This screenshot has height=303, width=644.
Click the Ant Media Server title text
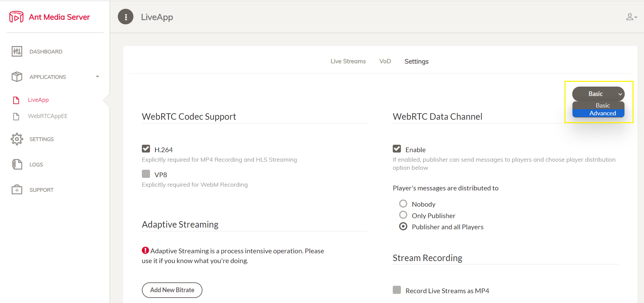pos(59,17)
